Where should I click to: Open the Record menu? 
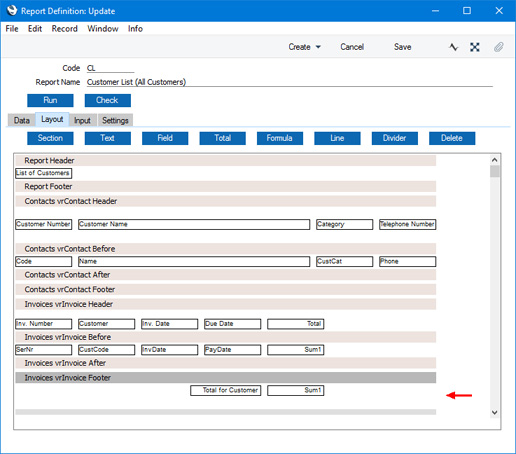click(x=64, y=29)
